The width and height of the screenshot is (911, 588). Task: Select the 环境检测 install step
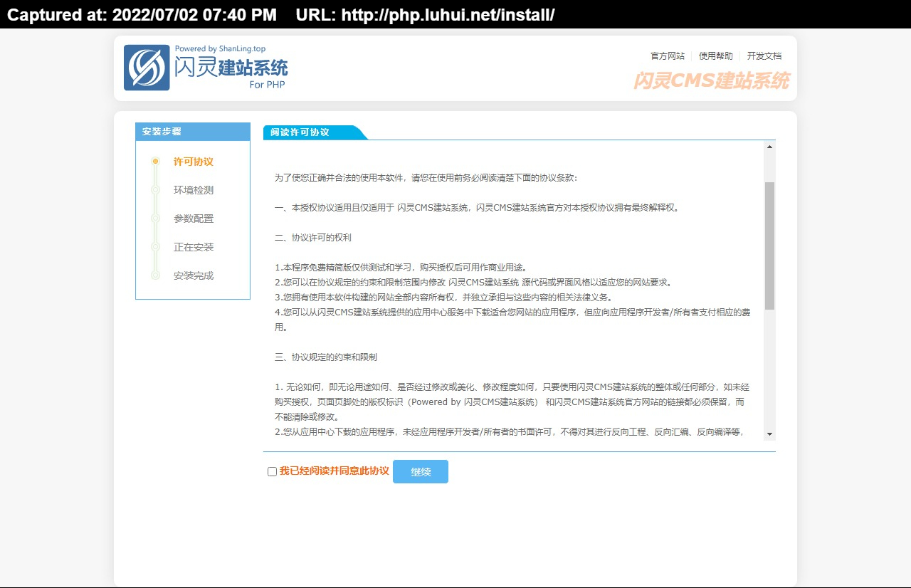click(194, 190)
